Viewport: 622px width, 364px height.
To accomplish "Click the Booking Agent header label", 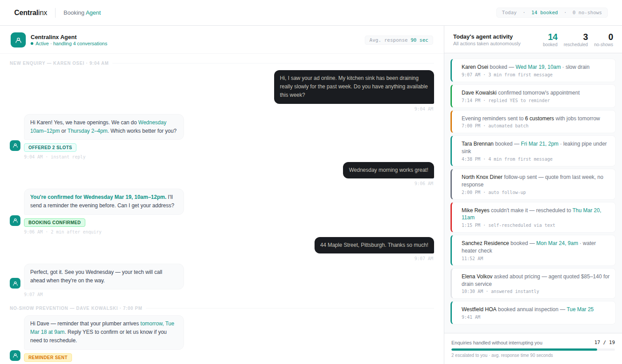I will [x=82, y=12].
